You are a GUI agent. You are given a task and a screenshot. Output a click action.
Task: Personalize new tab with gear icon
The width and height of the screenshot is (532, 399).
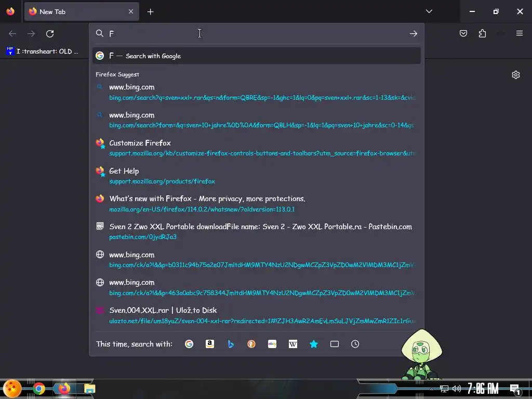tap(516, 75)
